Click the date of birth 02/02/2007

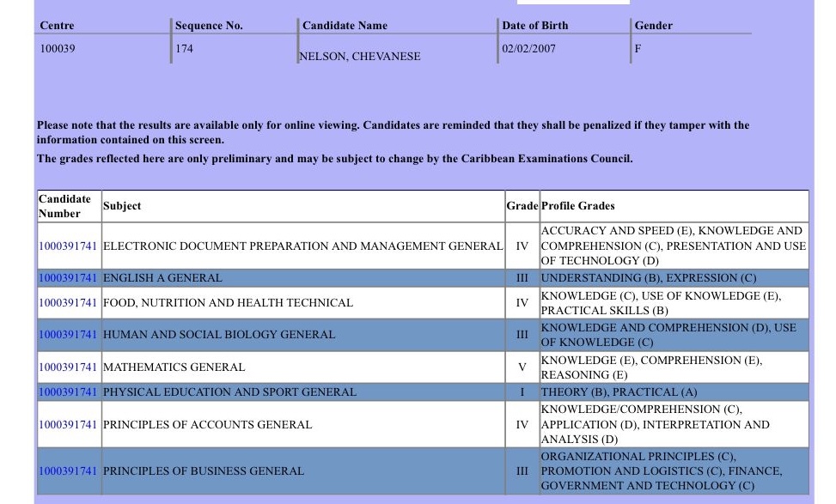529,48
